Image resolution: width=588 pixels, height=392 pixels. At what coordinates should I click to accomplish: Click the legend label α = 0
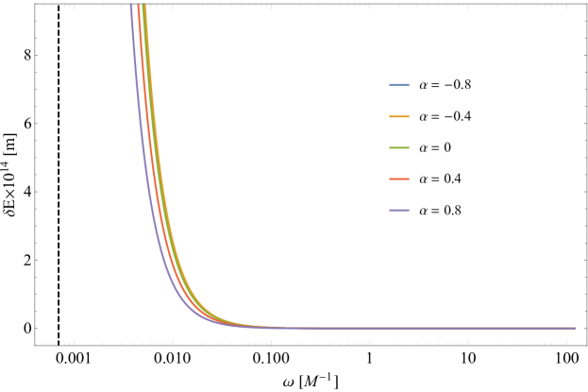click(x=435, y=147)
